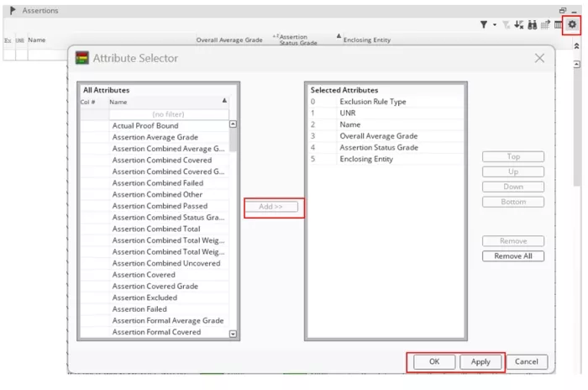Screen dimensions: 588x390
Task: Sort by Enclosing Entity column header
Action: (366, 40)
